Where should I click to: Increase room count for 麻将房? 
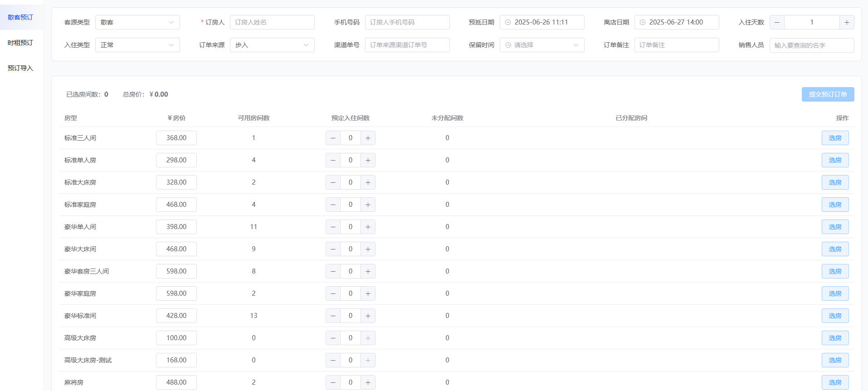pyautogui.click(x=368, y=382)
